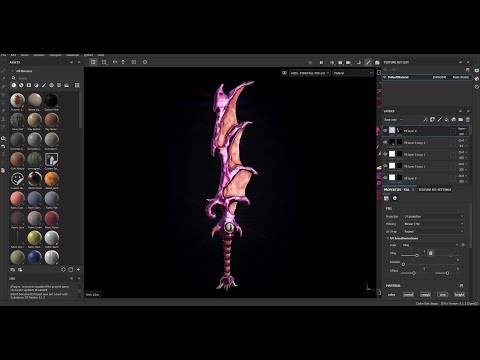
Task: Open the Edit menu
Action: point(13,55)
